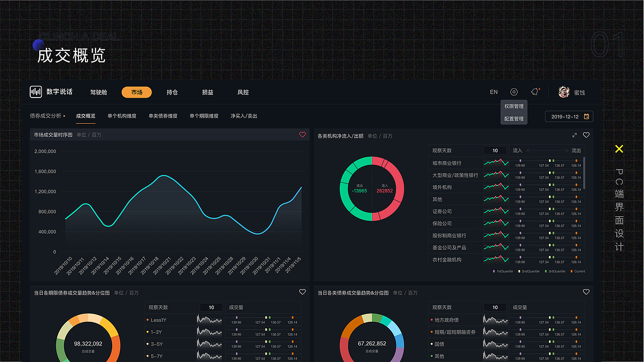Go to the 损益 tab
The height and width of the screenshot is (362, 644).
pyautogui.click(x=207, y=93)
